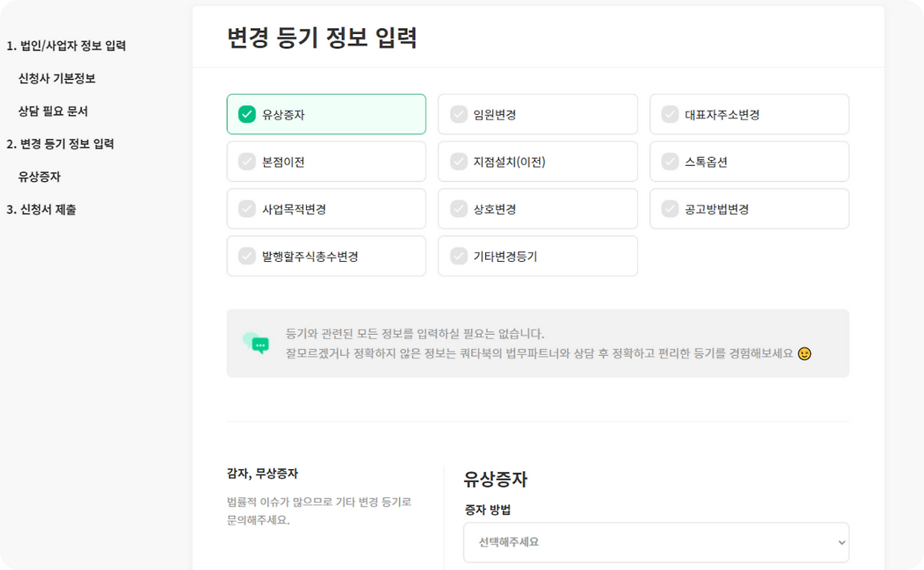The width and height of the screenshot is (924, 570).
Task: Enable the 공고방법변경 option
Action: (x=749, y=208)
